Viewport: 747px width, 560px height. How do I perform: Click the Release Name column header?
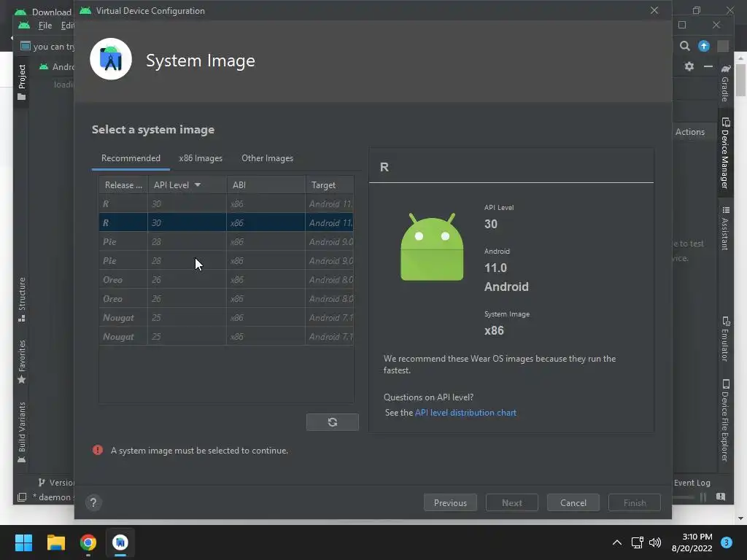[123, 184]
